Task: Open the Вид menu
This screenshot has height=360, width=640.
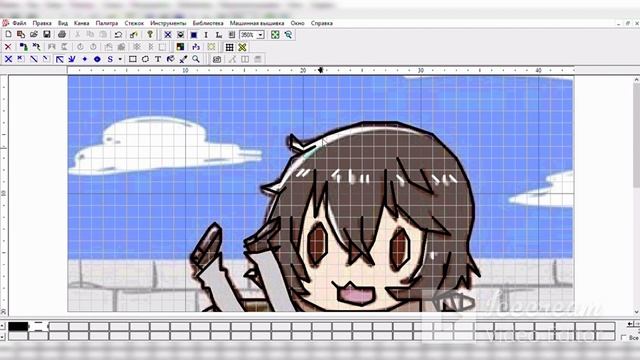Action: point(63,23)
